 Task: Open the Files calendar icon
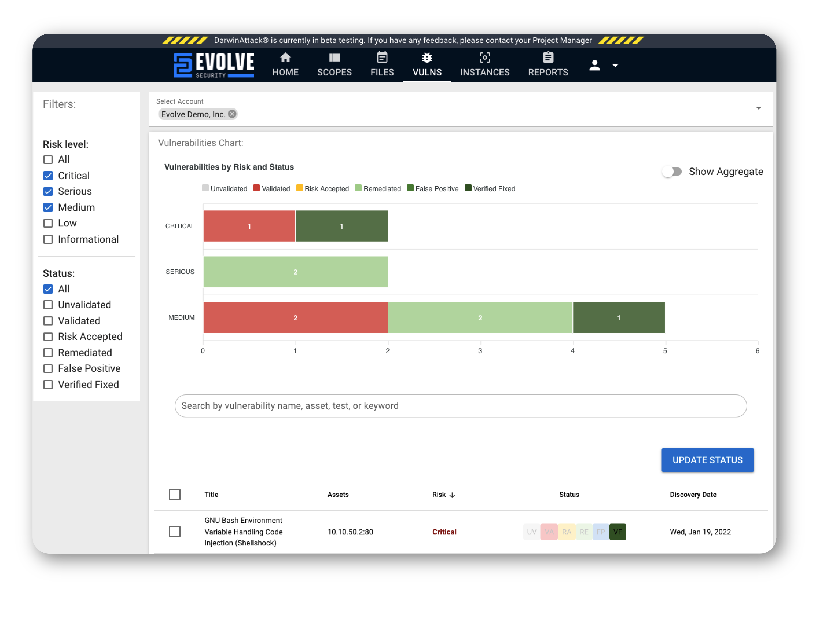pyautogui.click(x=382, y=57)
